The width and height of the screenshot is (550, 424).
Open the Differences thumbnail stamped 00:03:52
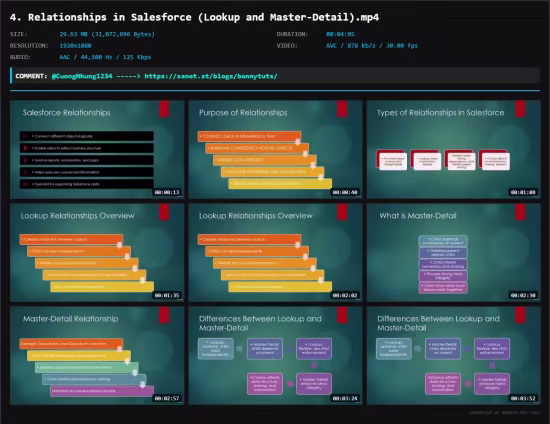click(454, 356)
